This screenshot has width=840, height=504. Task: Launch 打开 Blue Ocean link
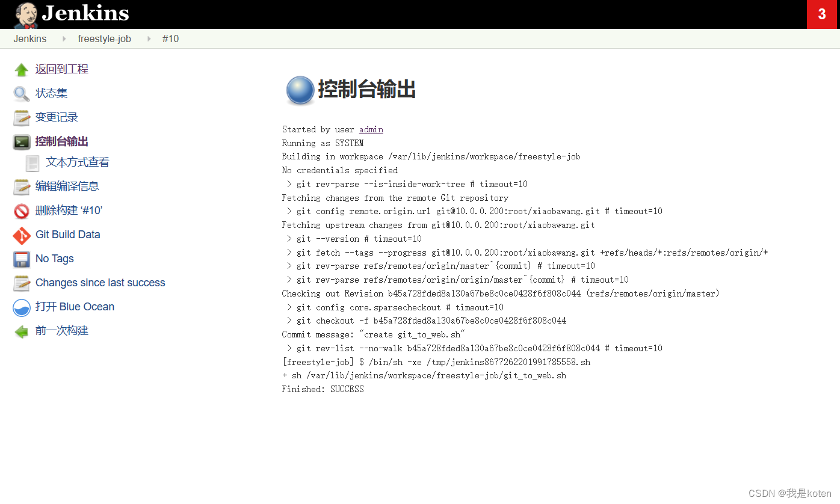pyautogui.click(x=75, y=307)
